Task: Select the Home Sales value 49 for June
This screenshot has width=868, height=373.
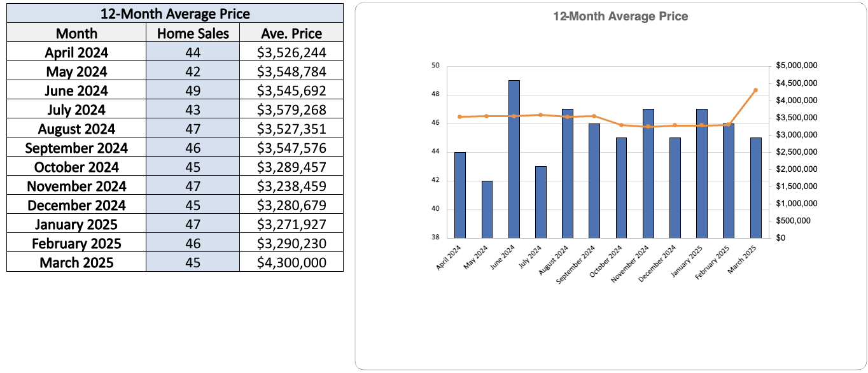Action: 193,90
